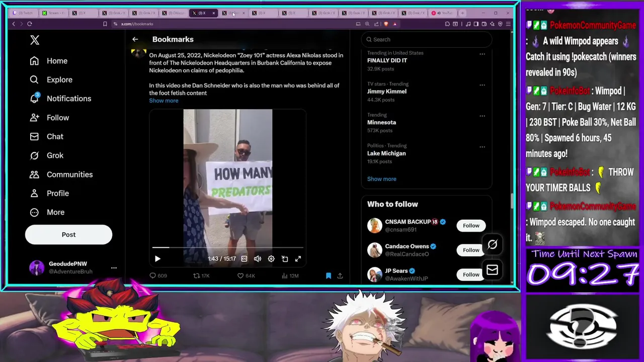Open the Minnesota trending topic
The image size is (644, 362).
(x=381, y=122)
